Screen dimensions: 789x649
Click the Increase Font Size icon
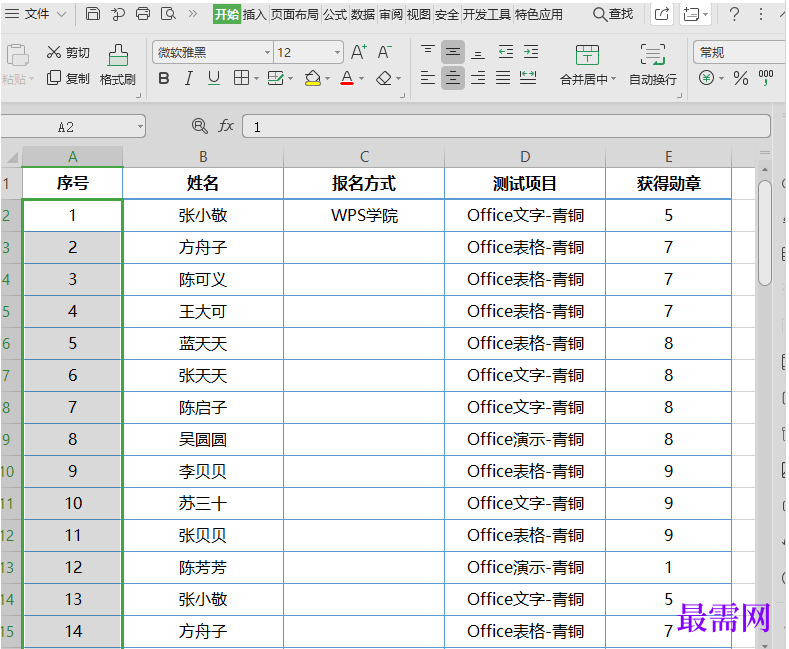pyautogui.click(x=358, y=52)
